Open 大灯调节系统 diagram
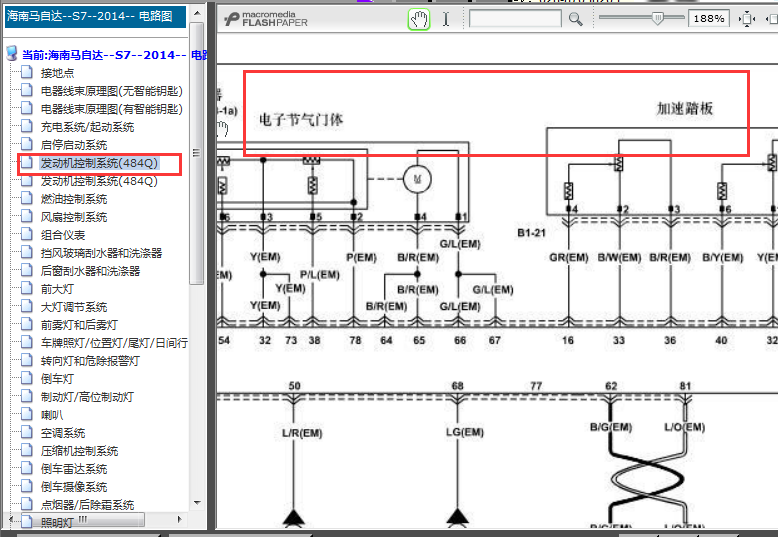Viewport: 778px width, 537px height. coord(74,307)
